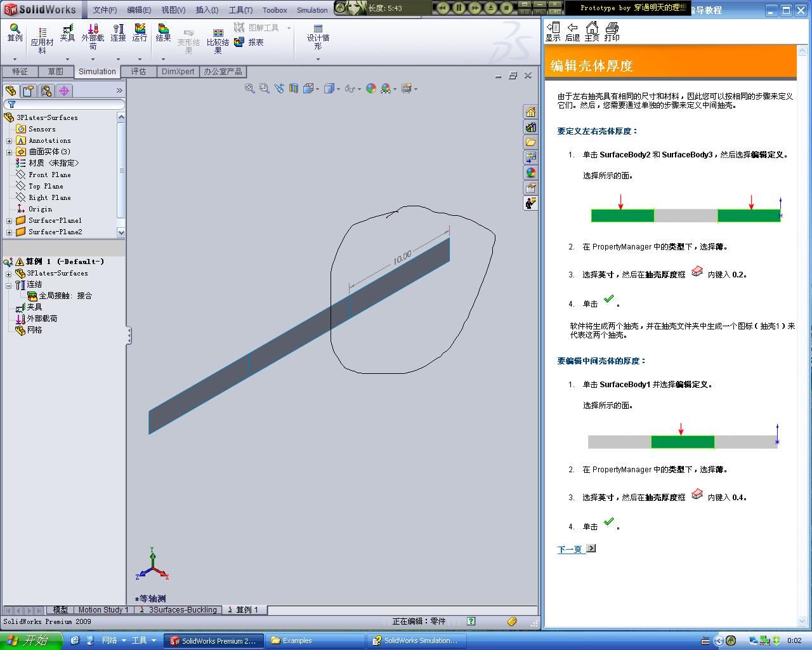Click the 运行 (Run) simulation icon

click(x=140, y=33)
